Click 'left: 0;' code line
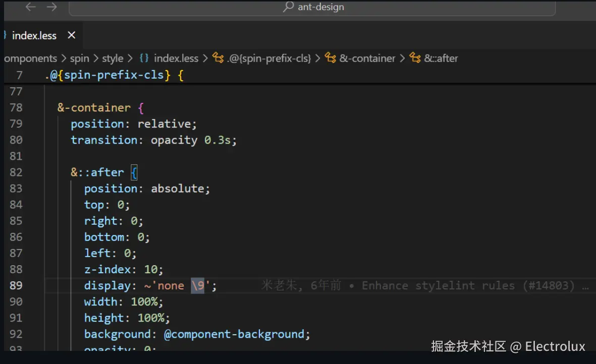 pyautogui.click(x=110, y=253)
